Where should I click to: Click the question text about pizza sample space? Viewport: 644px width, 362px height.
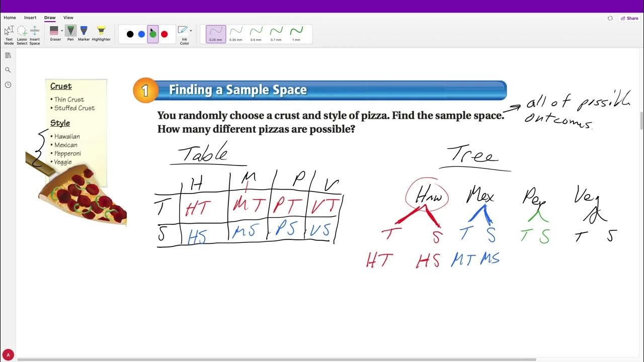point(331,122)
